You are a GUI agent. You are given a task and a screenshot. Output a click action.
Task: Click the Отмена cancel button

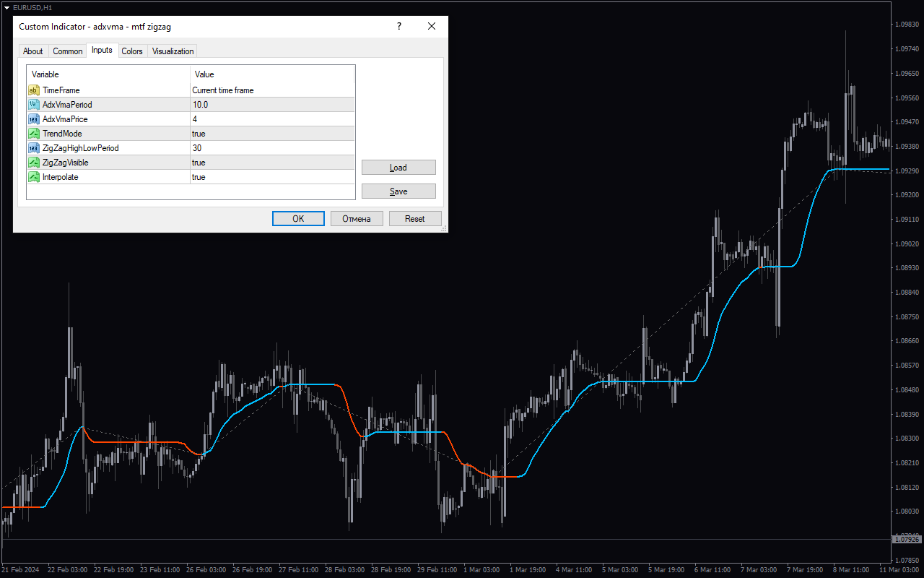[x=357, y=219]
